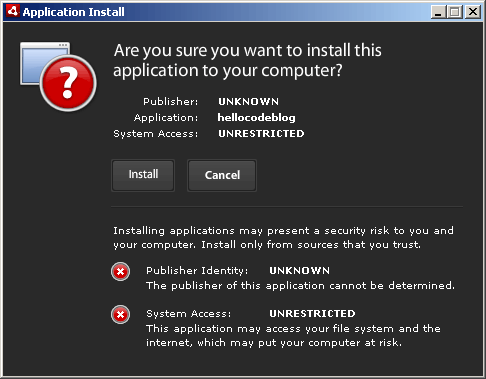This screenshot has width=486, height=379.
Task: Click the security risk warning paragraph
Action: point(283,238)
